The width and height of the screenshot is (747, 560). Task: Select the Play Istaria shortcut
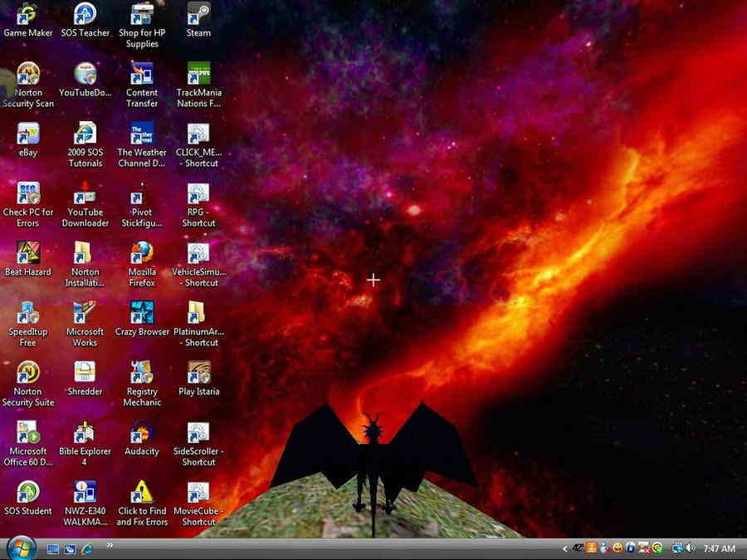coord(198,379)
